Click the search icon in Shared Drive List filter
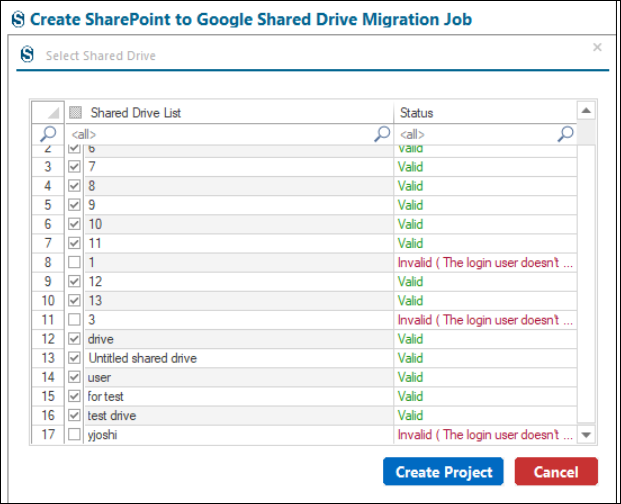 click(382, 134)
